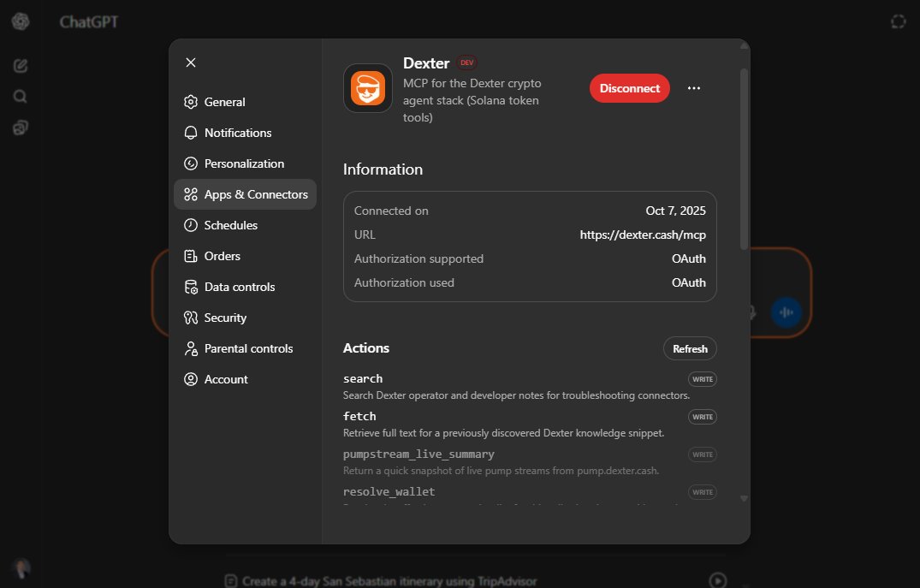Click the Information section heading
The image size is (920, 588).
383,169
